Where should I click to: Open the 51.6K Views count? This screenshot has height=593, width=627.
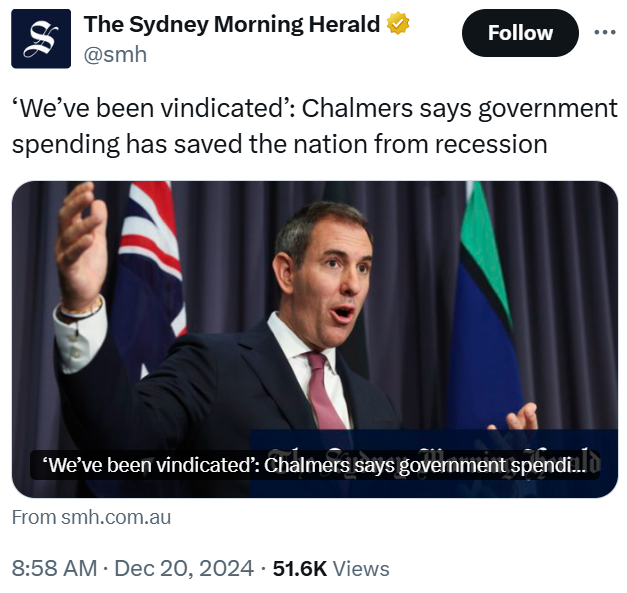330,568
